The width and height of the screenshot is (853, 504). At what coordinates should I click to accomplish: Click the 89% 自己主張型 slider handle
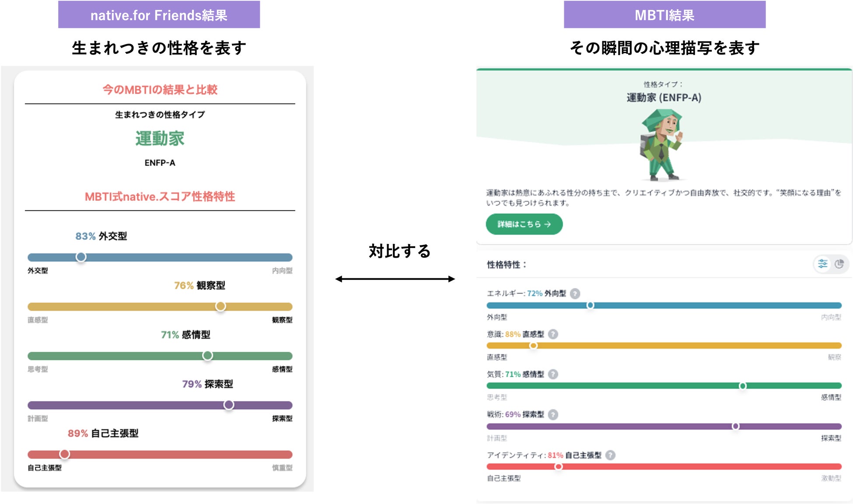coord(65,454)
